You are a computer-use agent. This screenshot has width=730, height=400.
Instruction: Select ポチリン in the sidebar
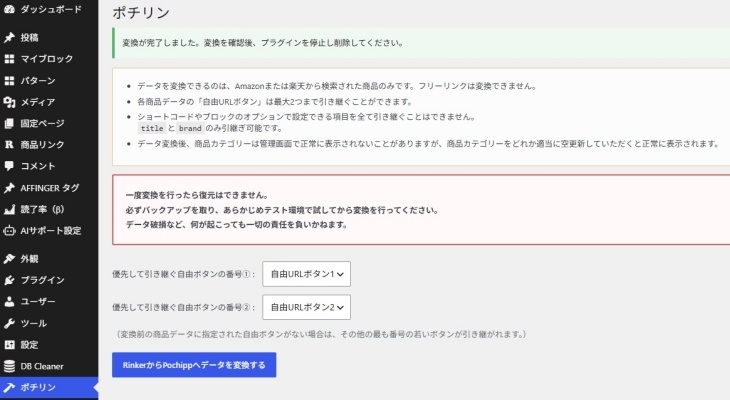(49, 387)
